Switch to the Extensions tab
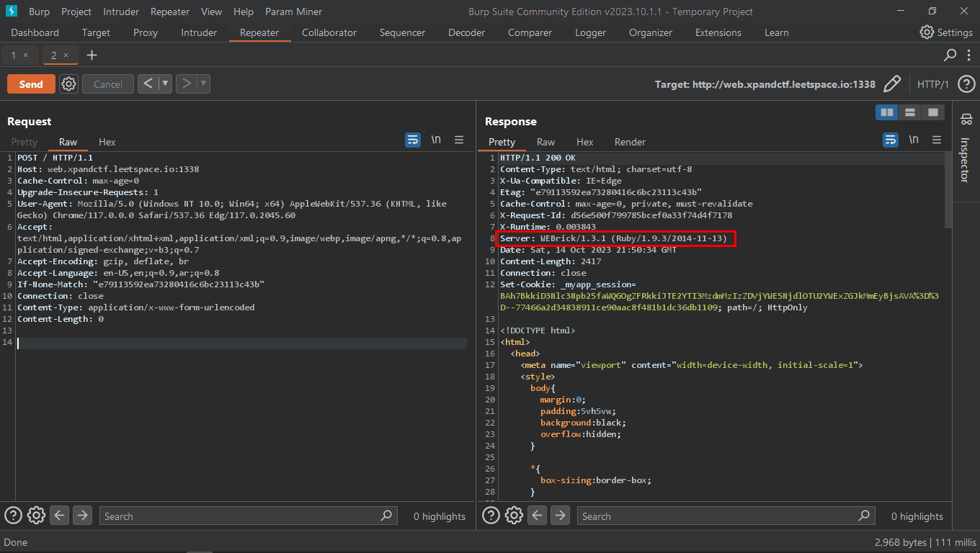Image resolution: width=980 pixels, height=553 pixels. [x=718, y=32]
